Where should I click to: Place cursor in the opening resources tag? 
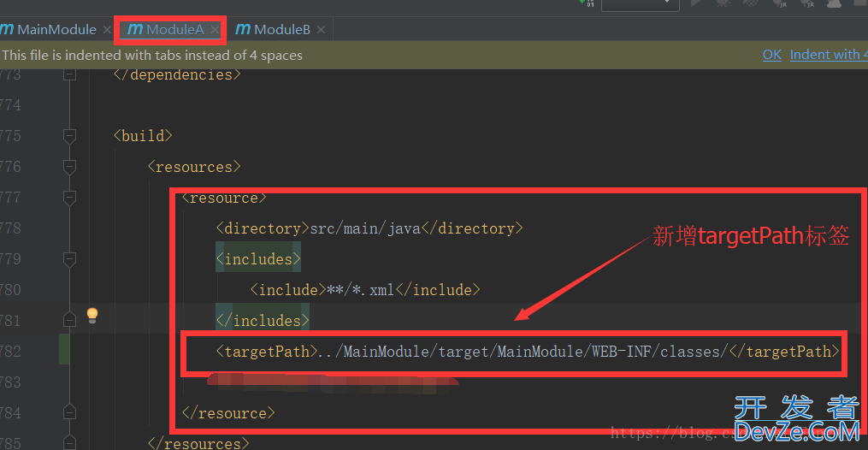coord(194,167)
